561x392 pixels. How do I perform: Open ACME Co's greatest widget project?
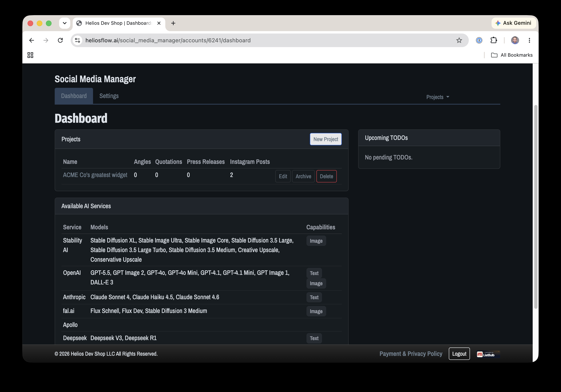(95, 175)
